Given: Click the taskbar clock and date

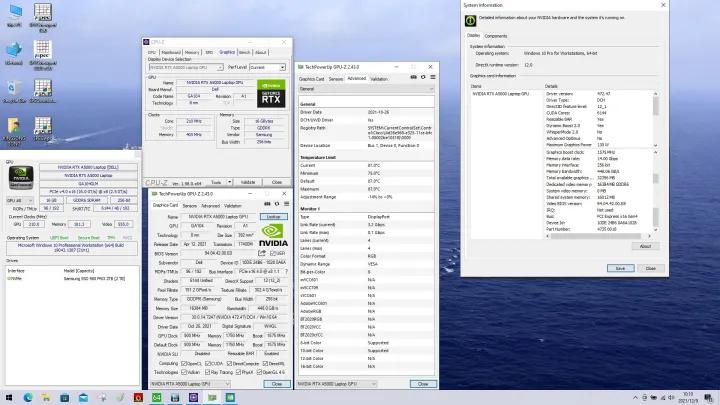Looking at the screenshot, I should point(688,397).
